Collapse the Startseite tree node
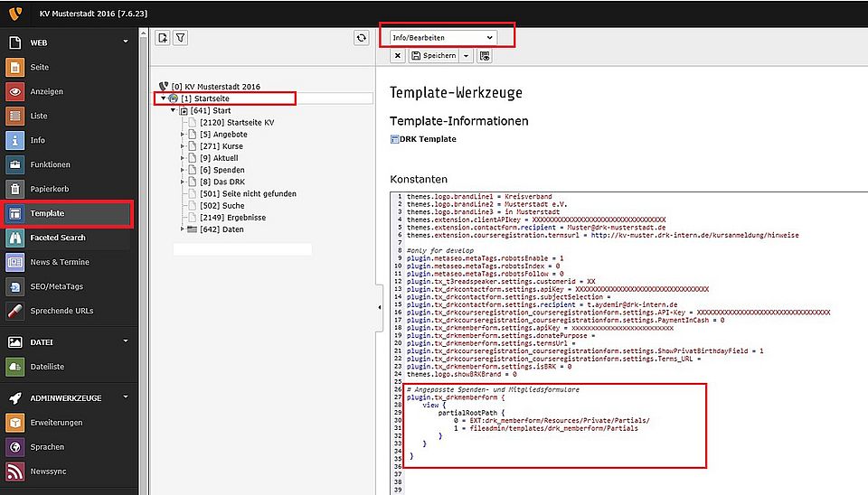The height and width of the screenshot is (495, 868). coord(164,98)
